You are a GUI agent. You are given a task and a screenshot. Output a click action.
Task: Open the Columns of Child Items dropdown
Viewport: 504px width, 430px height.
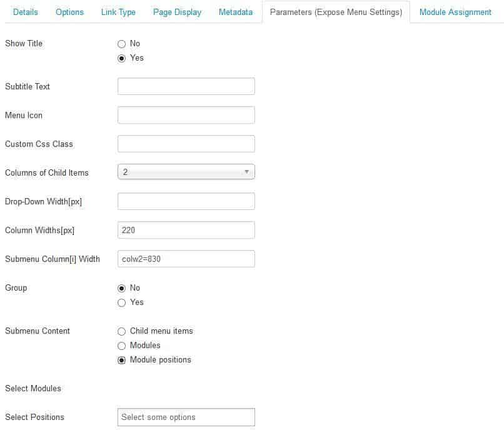click(186, 172)
